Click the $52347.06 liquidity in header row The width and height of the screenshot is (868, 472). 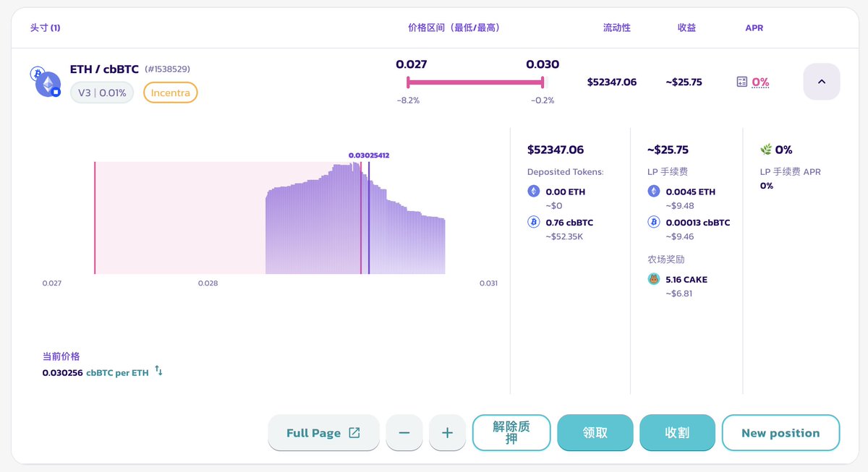[612, 82]
